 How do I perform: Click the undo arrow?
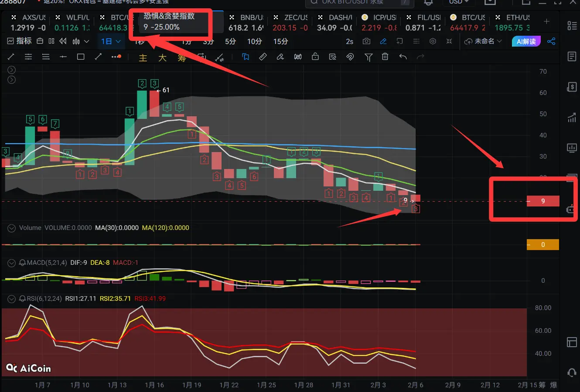403,57
